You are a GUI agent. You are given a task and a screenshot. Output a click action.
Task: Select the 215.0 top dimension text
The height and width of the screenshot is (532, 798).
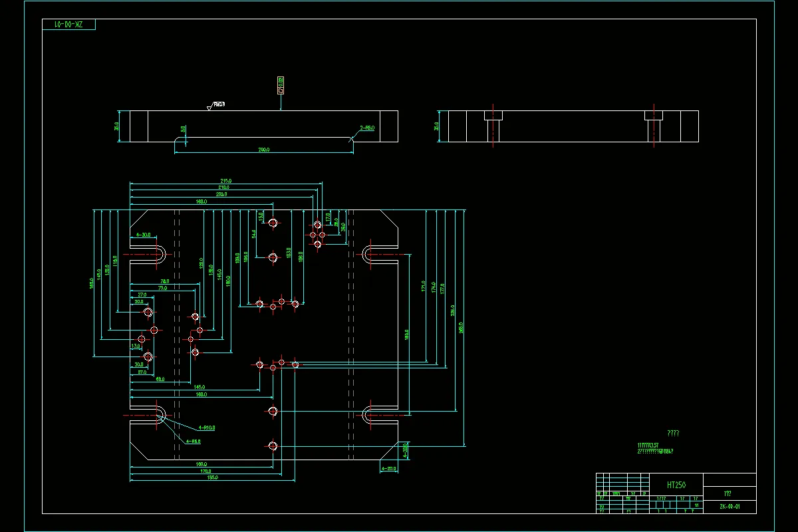(x=226, y=181)
